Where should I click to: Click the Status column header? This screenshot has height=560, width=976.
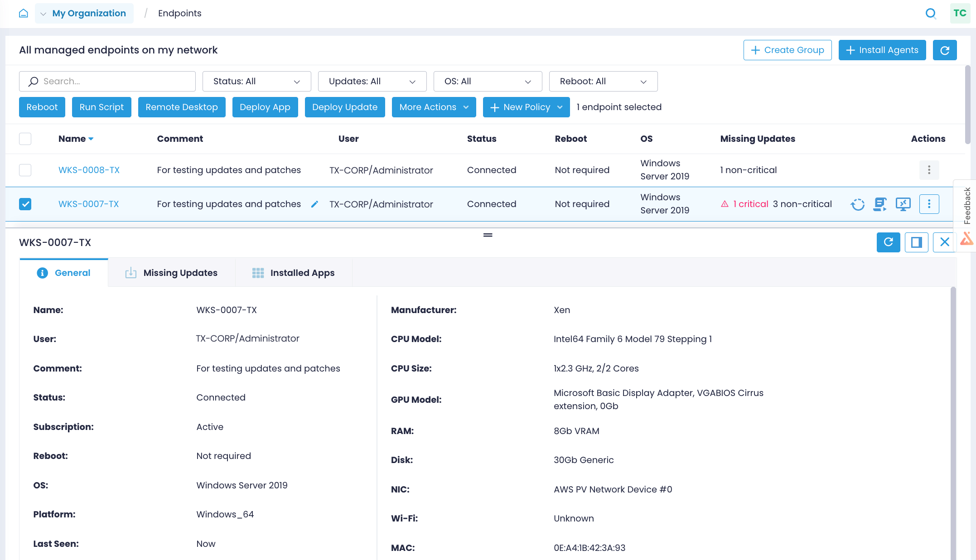(x=482, y=139)
